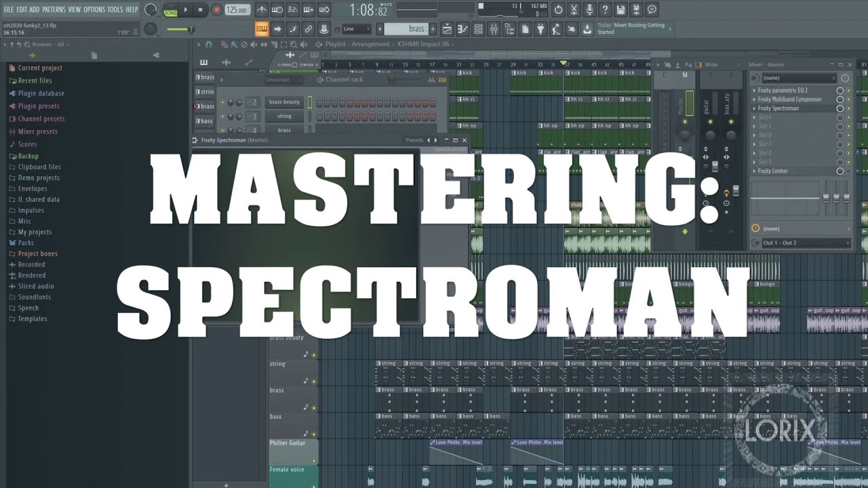Open the VIEW menu

coord(74,9)
